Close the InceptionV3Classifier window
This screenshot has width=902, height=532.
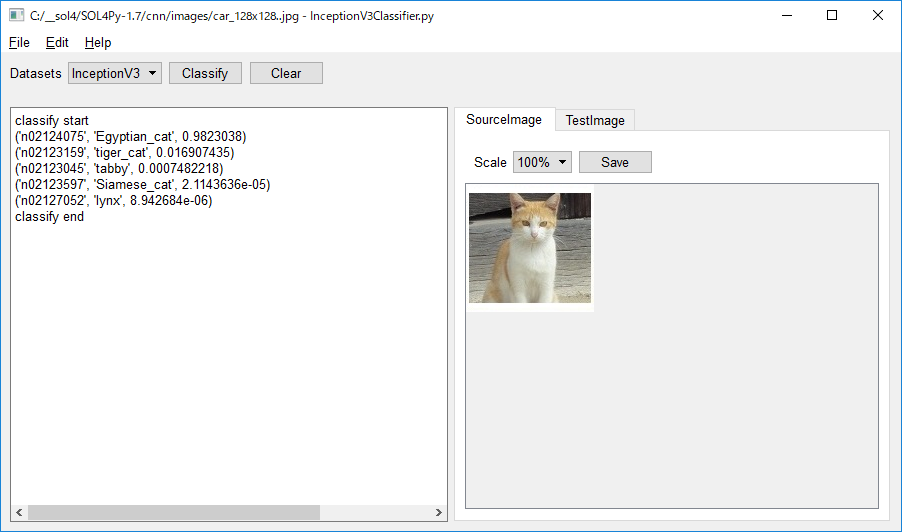[877, 16]
